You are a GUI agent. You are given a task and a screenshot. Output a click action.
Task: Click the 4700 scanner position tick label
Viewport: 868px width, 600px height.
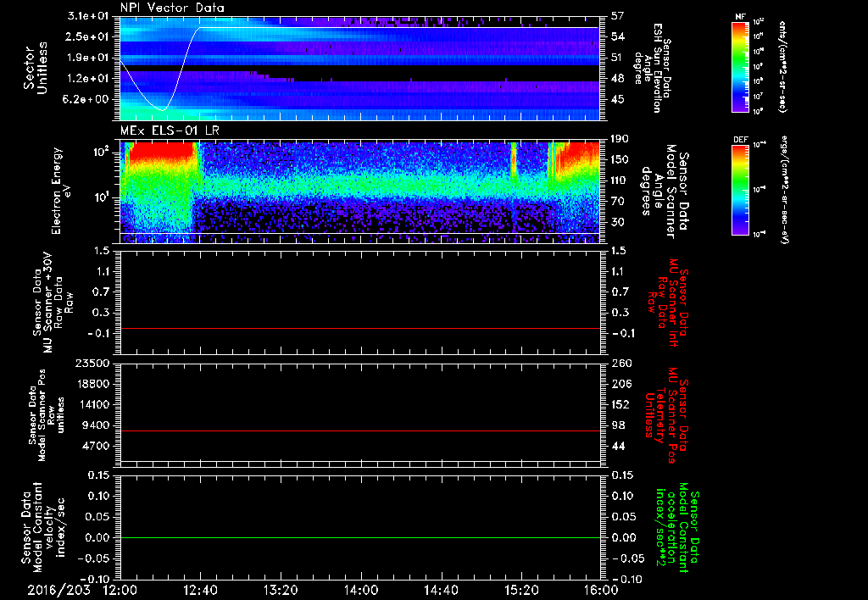[x=97, y=446]
